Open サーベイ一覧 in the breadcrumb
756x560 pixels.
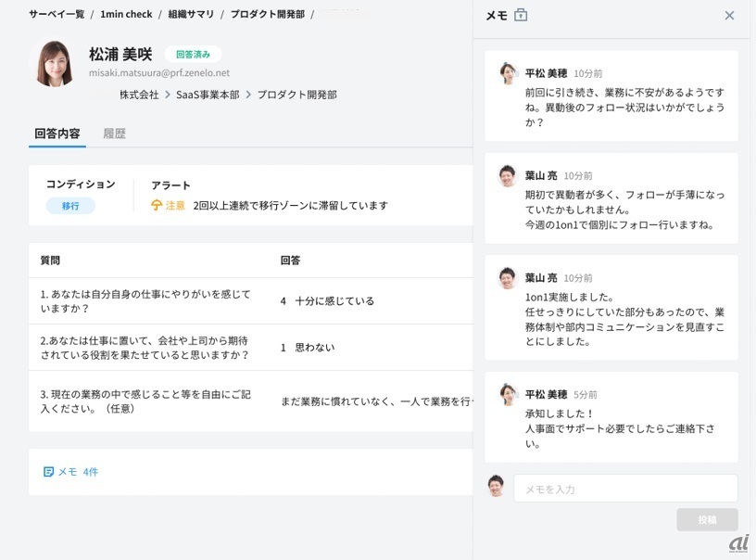(57, 15)
